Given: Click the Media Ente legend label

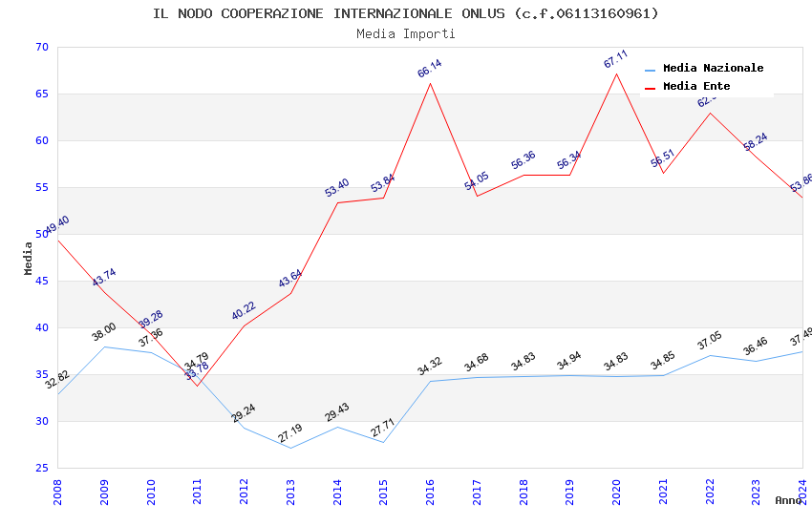Looking at the screenshot, I should point(696,86).
